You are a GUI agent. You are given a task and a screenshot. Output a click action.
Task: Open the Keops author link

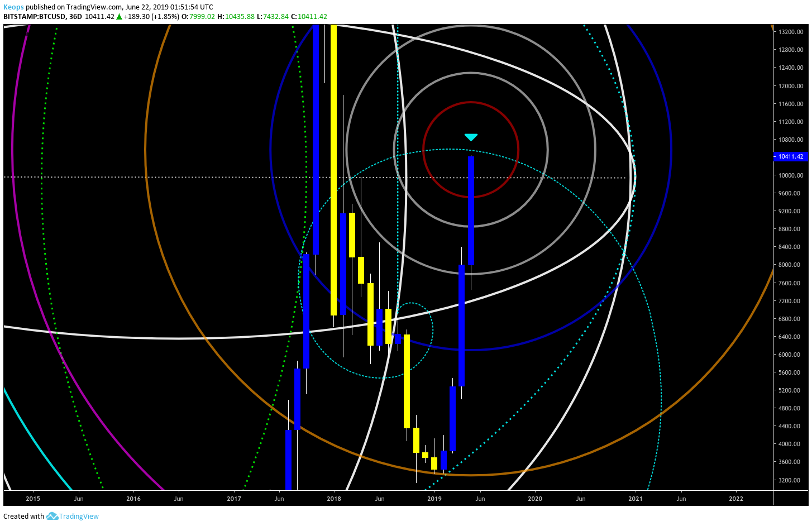click(13, 7)
